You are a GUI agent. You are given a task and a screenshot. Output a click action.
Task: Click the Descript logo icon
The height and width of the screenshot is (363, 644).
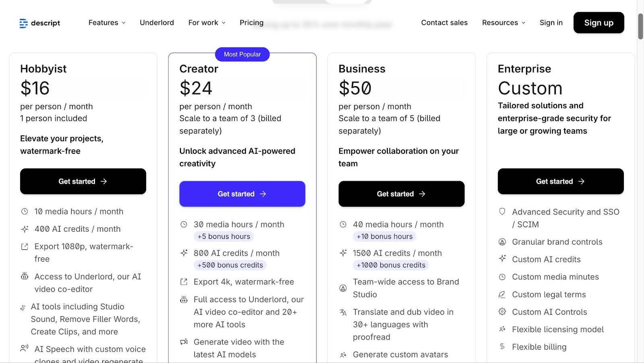click(x=23, y=23)
